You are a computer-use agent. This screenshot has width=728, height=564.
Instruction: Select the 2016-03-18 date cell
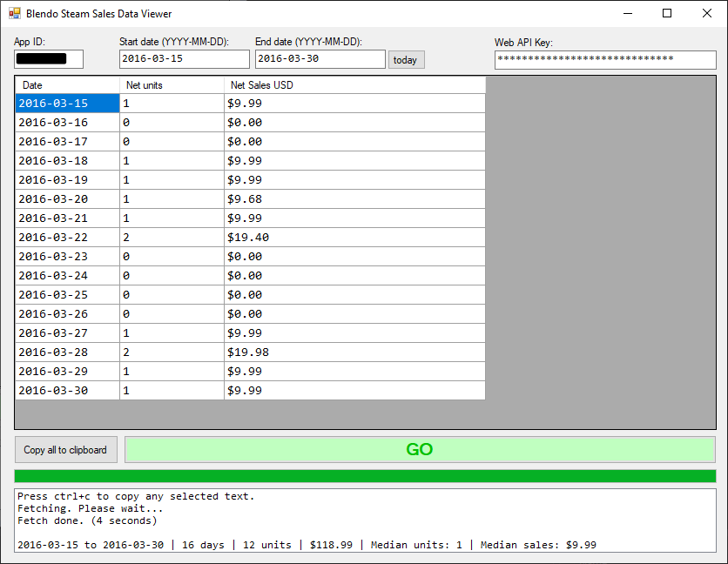[x=67, y=161]
